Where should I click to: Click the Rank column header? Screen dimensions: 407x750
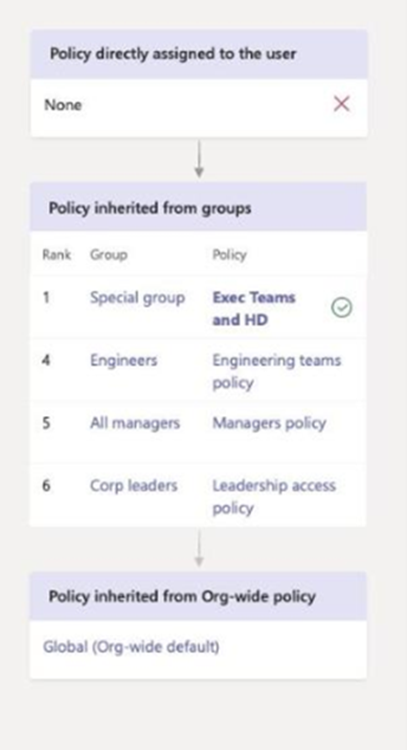click(56, 254)
